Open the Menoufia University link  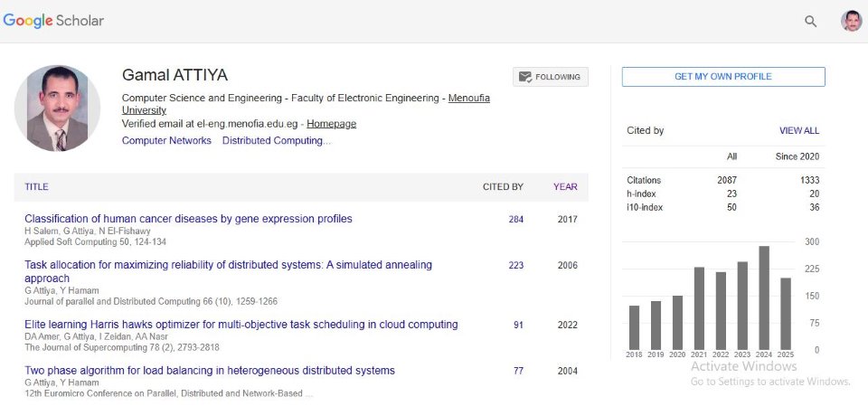click(468, 98)
